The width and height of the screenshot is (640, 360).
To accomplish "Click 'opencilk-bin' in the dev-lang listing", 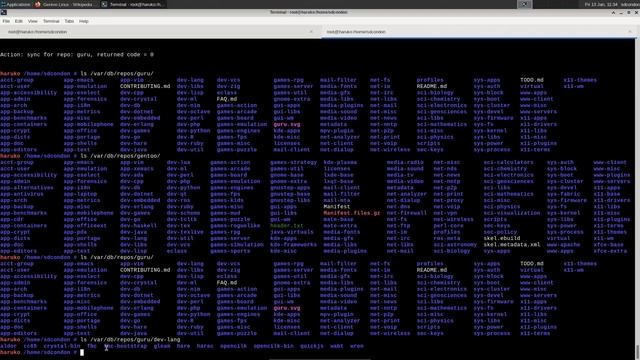I will click(x=273, y=346).
